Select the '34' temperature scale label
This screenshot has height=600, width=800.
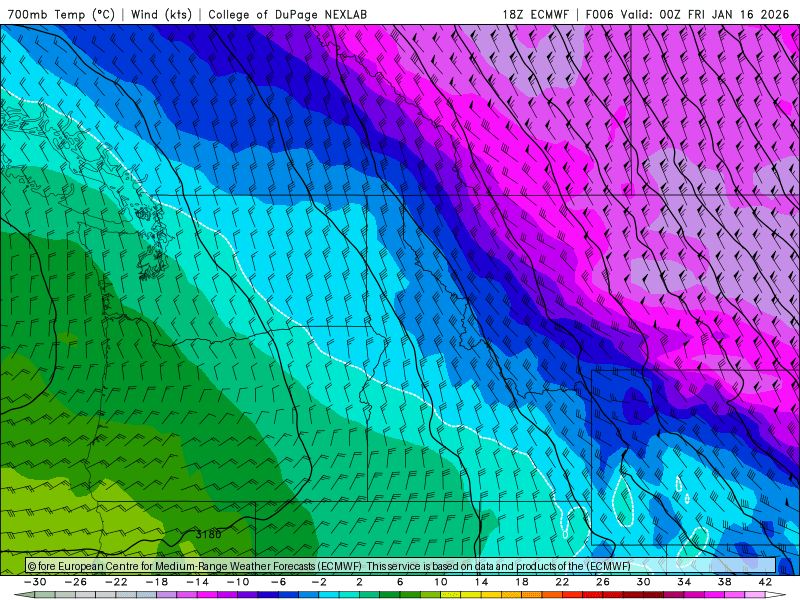point(684,582)
